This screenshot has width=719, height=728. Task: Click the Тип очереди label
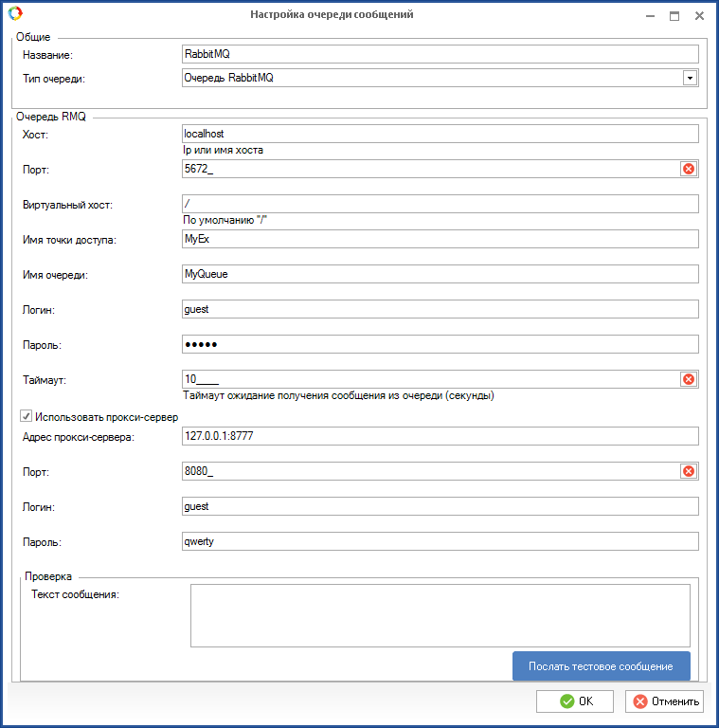click(x=54, y=79)
